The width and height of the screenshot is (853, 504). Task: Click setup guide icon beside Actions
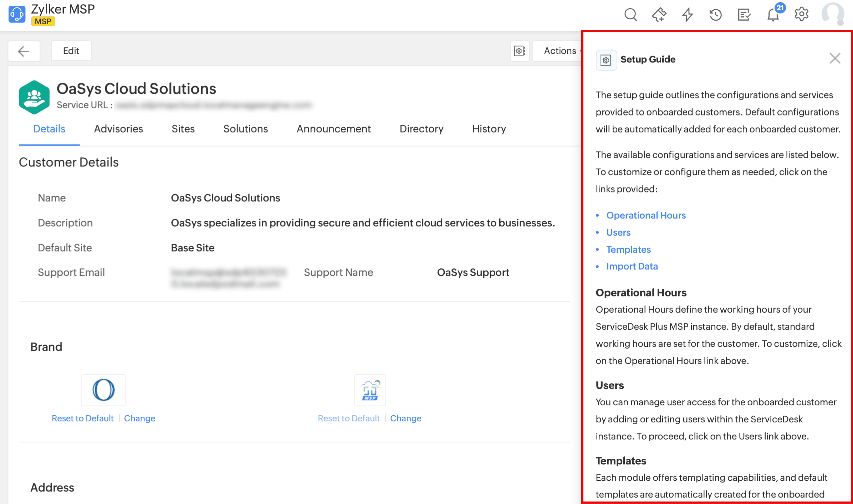[520, 51]
